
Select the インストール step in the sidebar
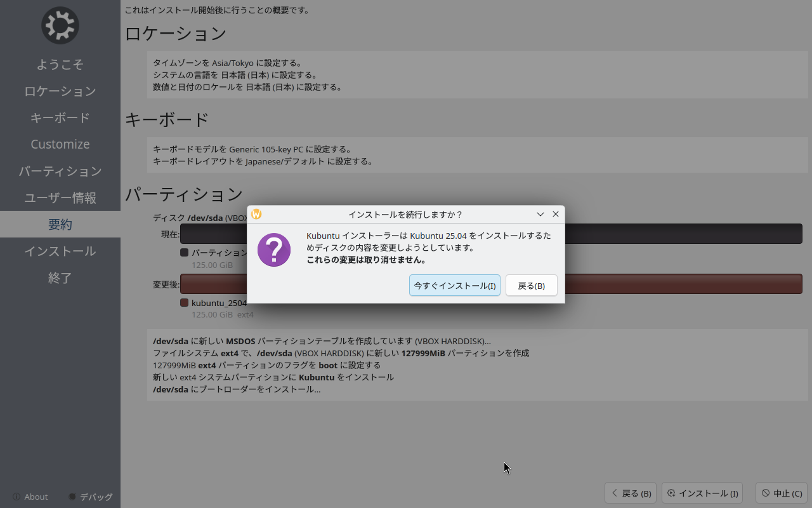click(x=60, y=251)
